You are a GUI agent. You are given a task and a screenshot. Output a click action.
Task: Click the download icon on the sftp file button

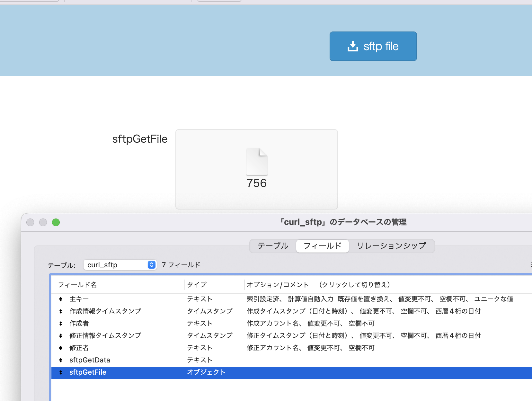[352, 46]
